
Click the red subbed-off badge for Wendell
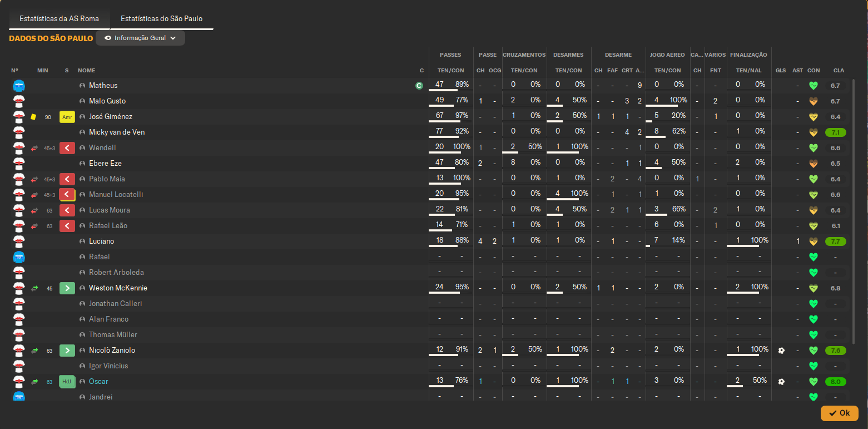click(67, 148)
